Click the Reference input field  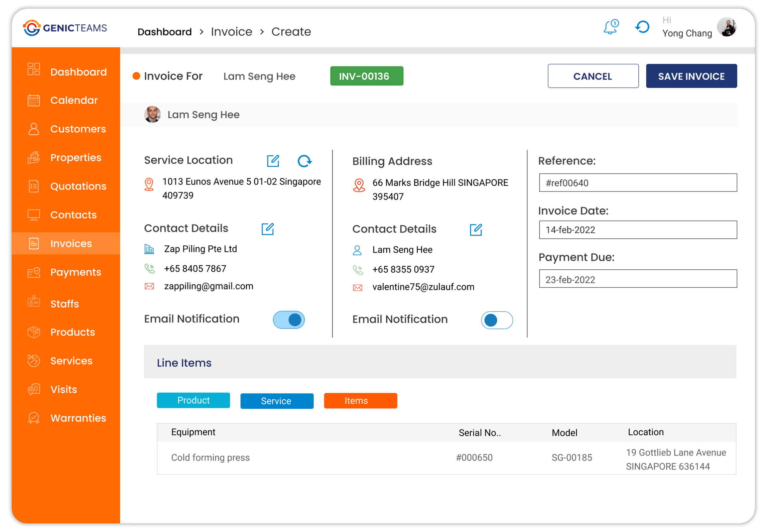coord(638,183)
